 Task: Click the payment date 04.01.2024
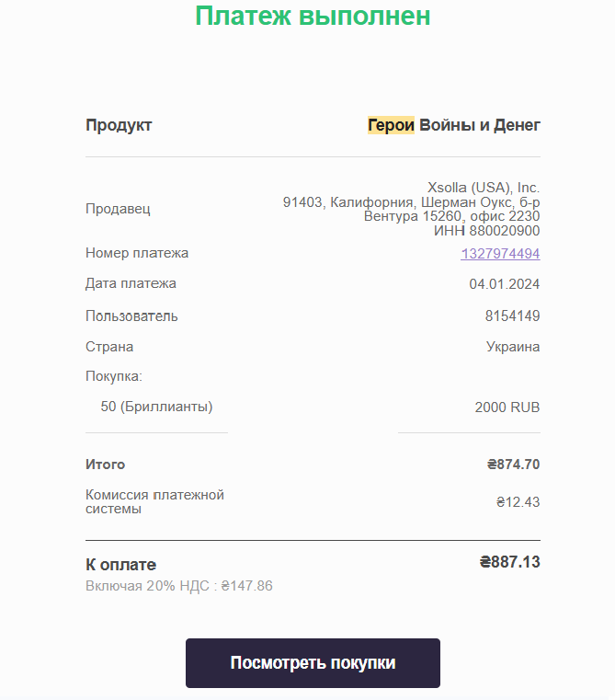click(505, 284)
